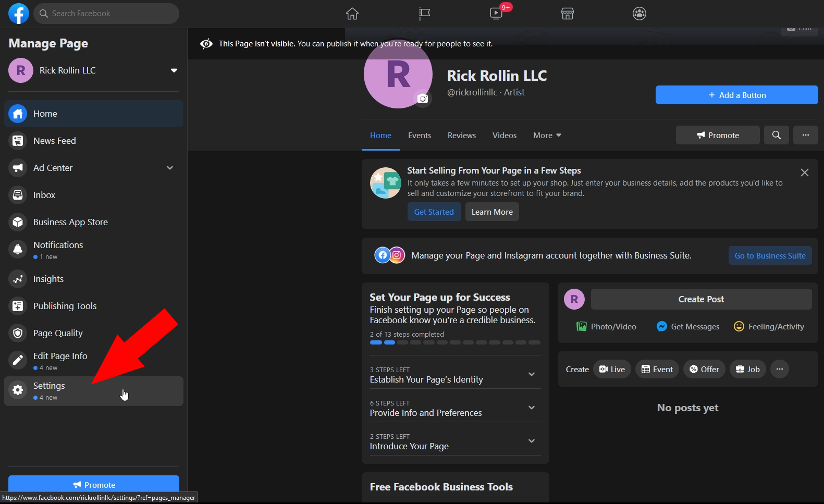Click the Photo/Video post option
Image resolution: width=824 pixels, height=504 pixels.
[606, 326]
